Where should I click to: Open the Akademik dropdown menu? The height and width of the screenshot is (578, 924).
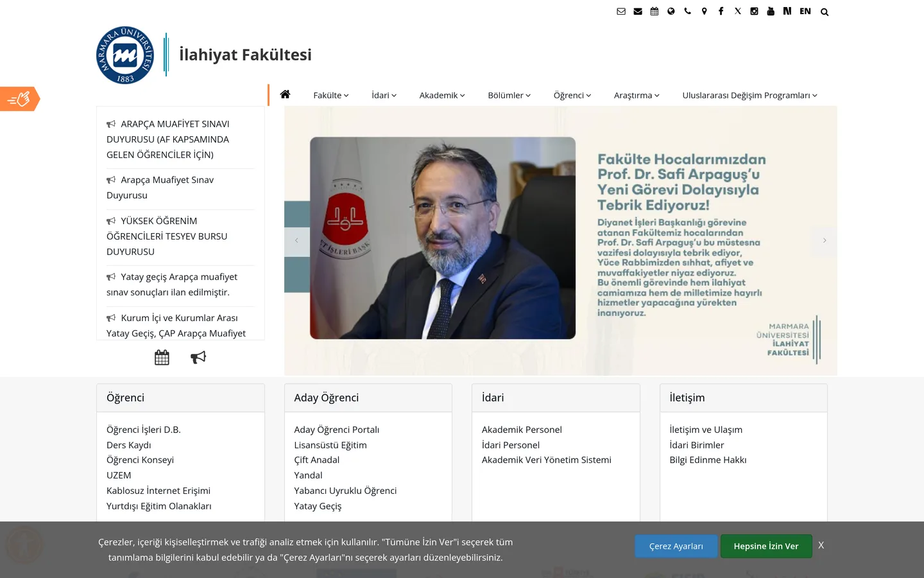pyautogui.click(x=442, y=95)
